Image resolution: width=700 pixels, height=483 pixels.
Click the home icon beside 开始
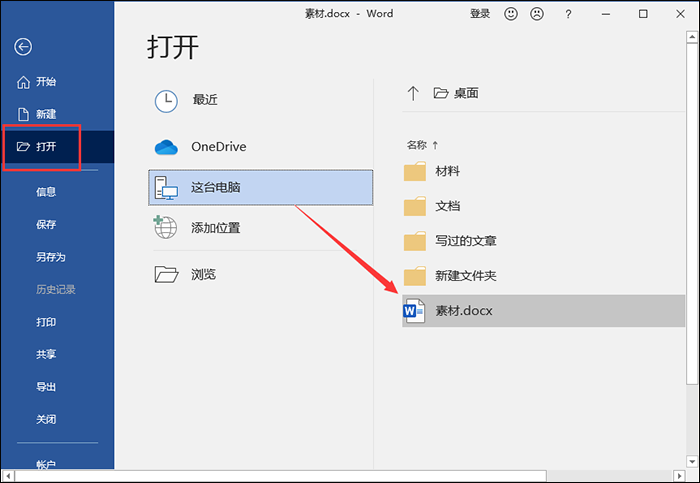coord(23,82)
